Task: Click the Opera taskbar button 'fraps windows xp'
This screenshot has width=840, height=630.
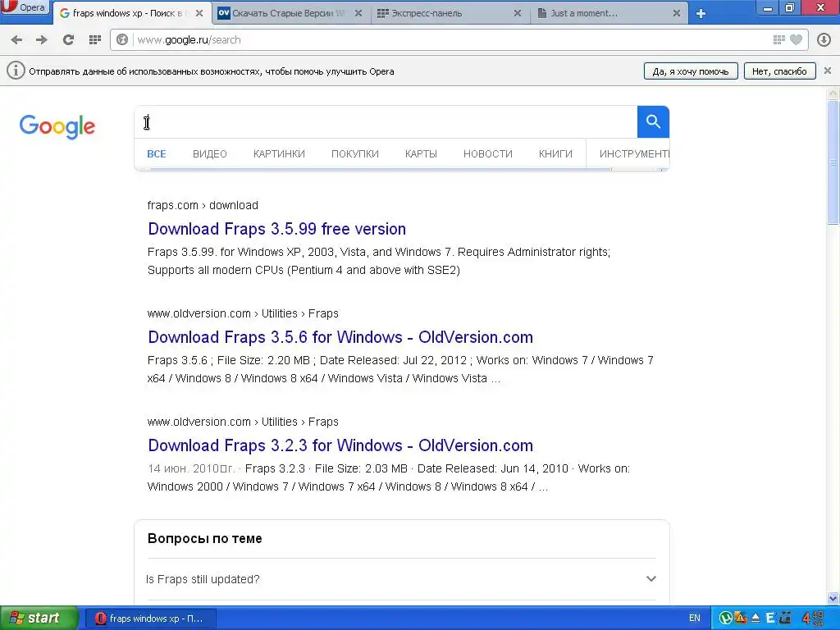Action: tap(151, 619)
